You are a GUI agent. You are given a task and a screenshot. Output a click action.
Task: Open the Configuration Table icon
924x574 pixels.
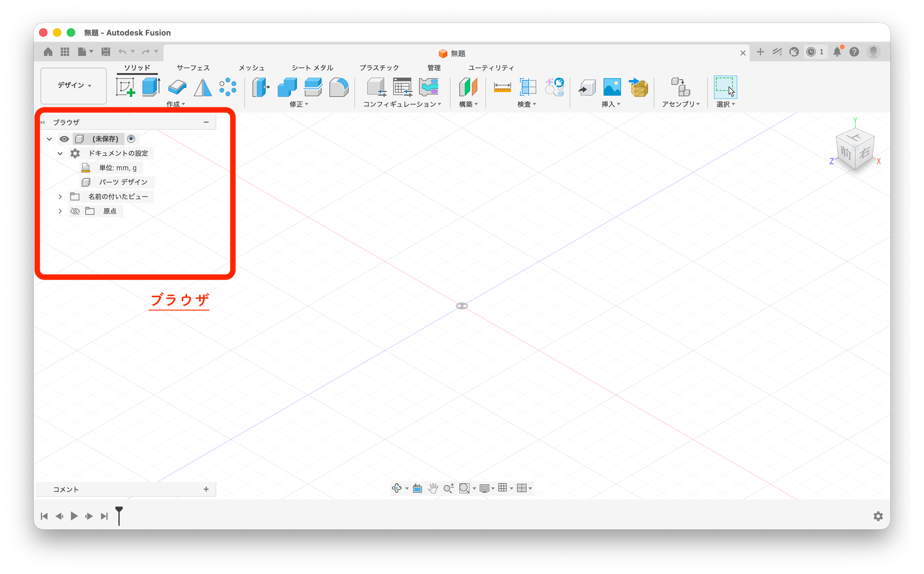coord(402,87)
